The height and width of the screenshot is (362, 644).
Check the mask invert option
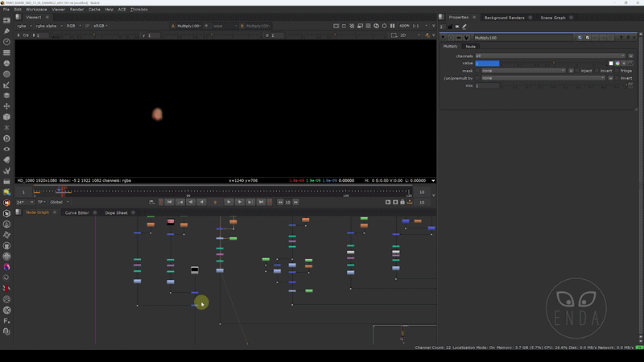(x=597, y=71)
